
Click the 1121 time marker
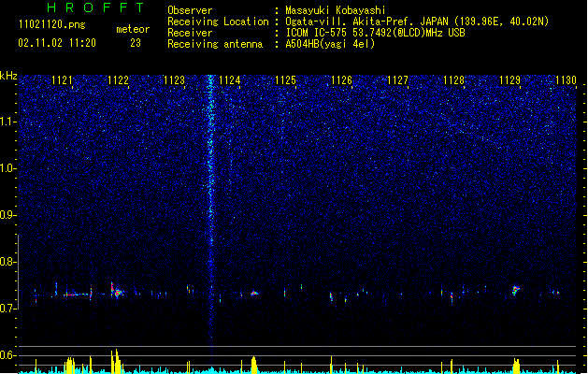pos(62,80)
